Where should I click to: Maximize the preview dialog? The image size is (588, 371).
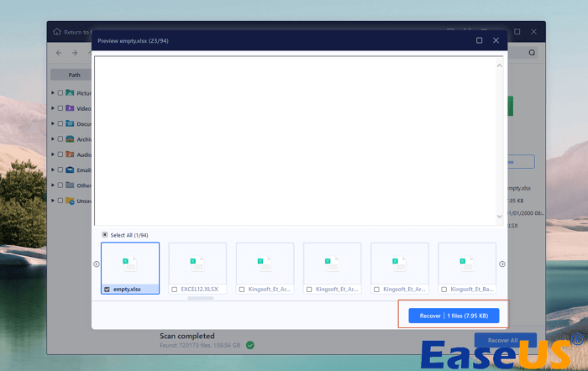click(480, 40)
